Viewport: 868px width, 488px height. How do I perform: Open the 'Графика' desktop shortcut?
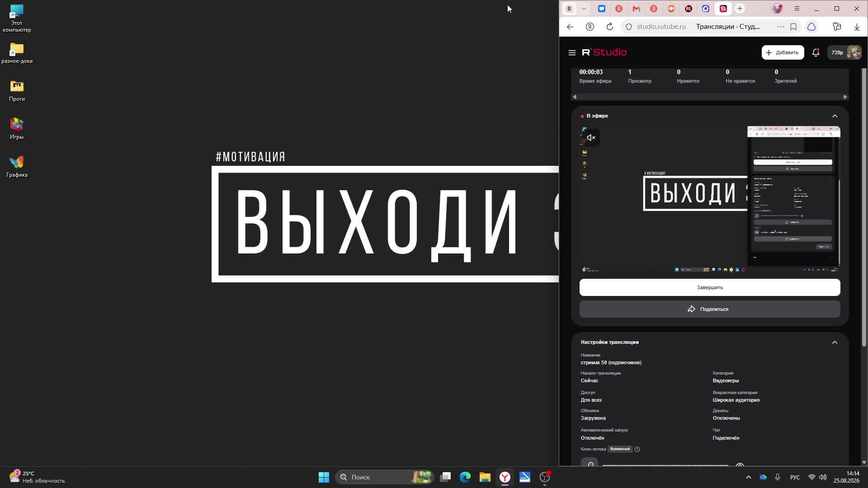pos(17,167)
